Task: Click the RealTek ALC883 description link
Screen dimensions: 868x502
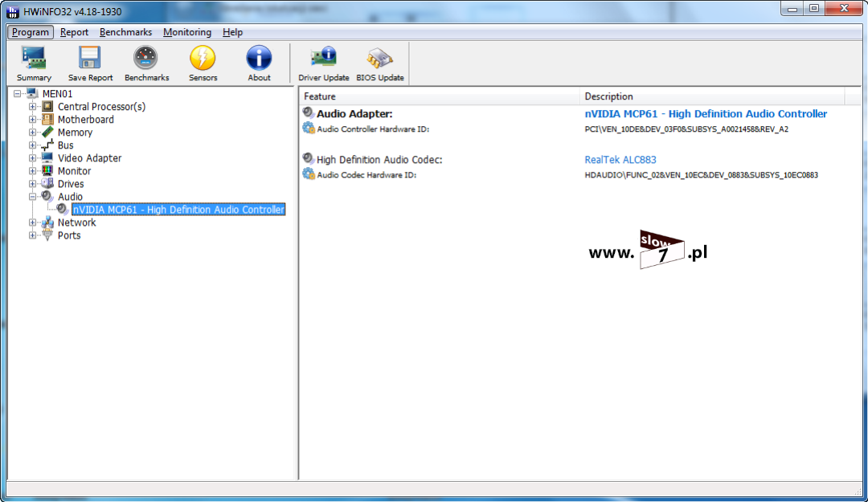Action: click(x=620, y=159)
